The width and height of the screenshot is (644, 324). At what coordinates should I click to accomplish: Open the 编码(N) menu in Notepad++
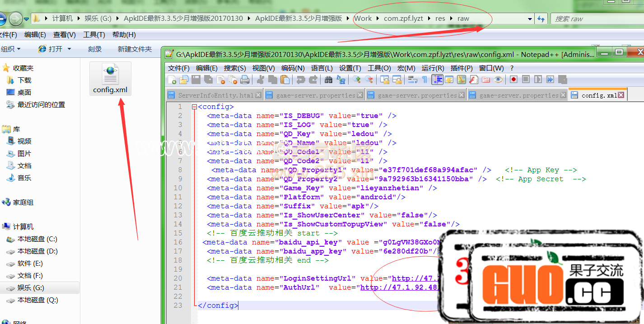click(x=293, y=68)
